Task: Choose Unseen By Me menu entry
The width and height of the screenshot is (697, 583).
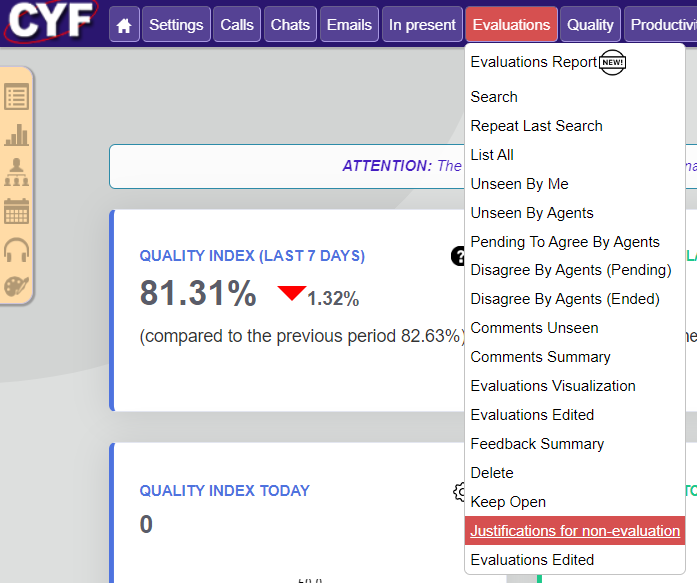Action: click(x=519, y=184)
